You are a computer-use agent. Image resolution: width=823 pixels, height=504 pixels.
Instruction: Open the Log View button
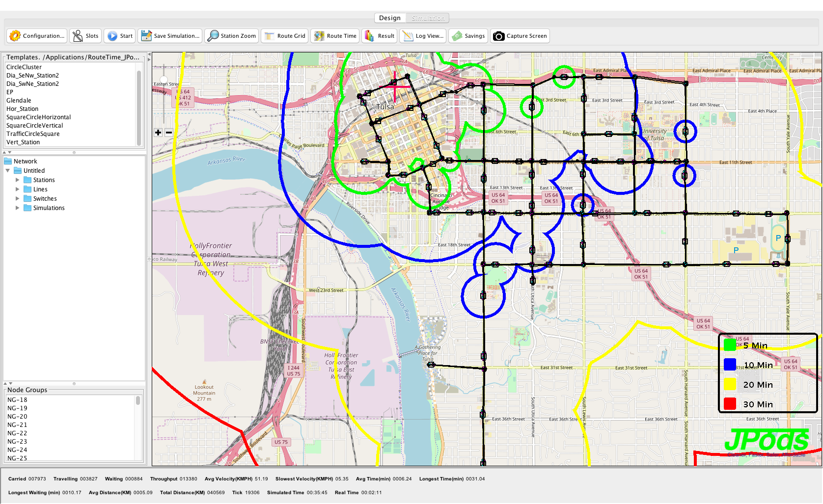point(423,36)
